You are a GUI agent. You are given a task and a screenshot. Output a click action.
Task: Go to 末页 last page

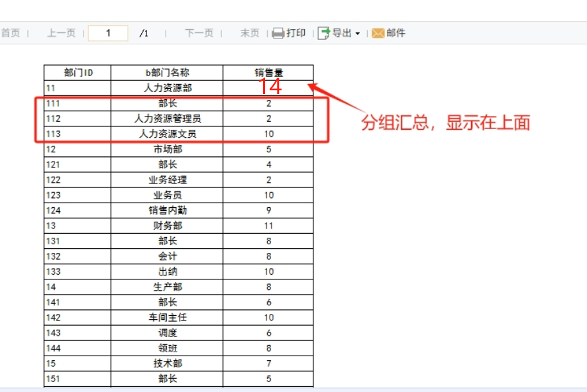point(250,33)
